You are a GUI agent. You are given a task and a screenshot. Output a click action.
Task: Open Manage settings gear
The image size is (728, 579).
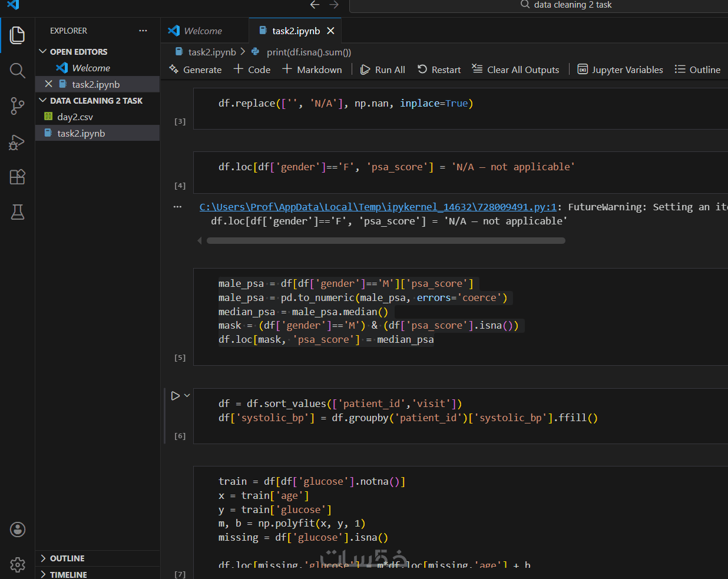pos(18,564)
